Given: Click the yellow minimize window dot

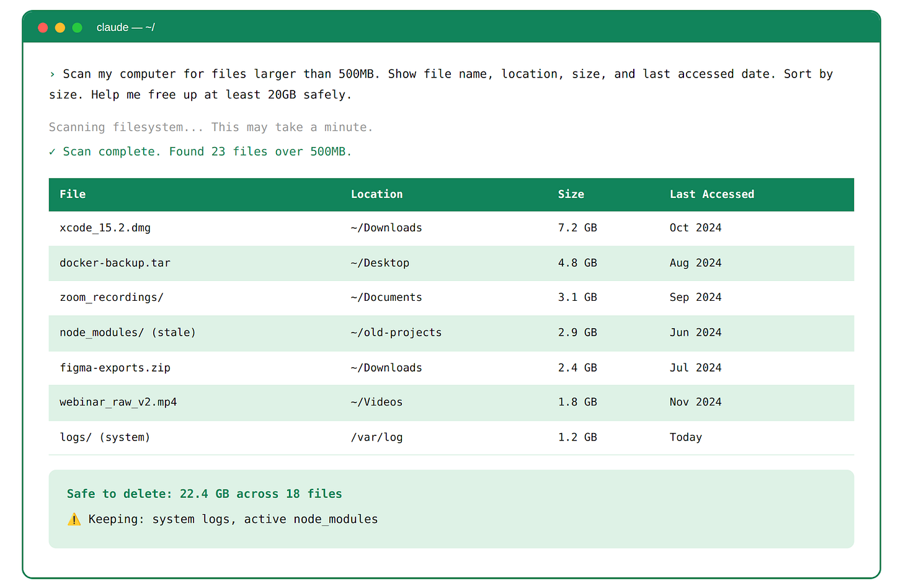Looking at the screenshot, I should [60, 27].
